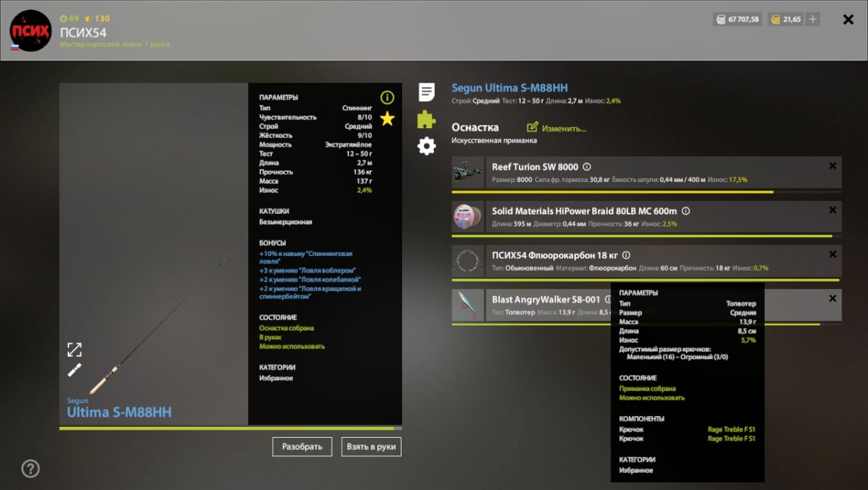Click the ПСИХ54 username
This screenshot has height=490, width=868.
tap(83, 33)
